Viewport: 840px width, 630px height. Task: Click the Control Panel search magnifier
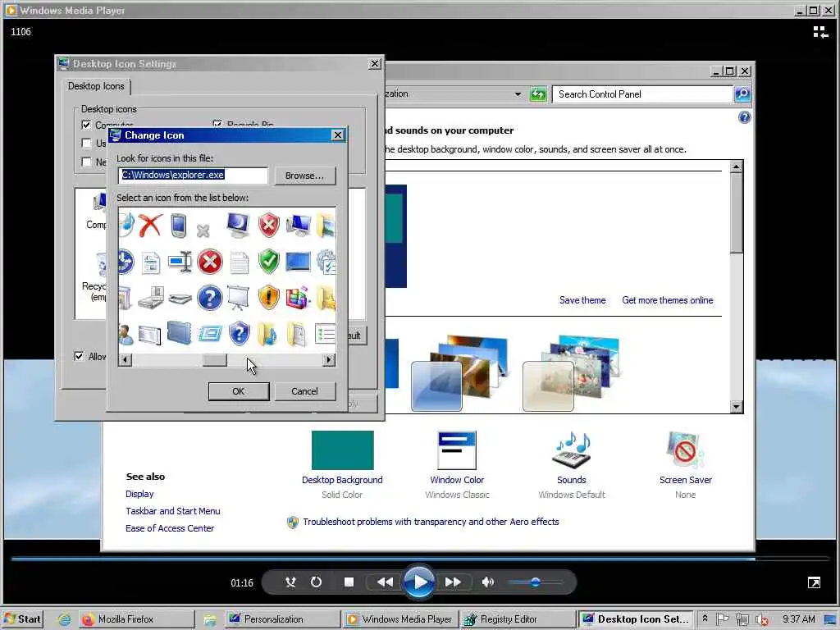pos(742,94)
